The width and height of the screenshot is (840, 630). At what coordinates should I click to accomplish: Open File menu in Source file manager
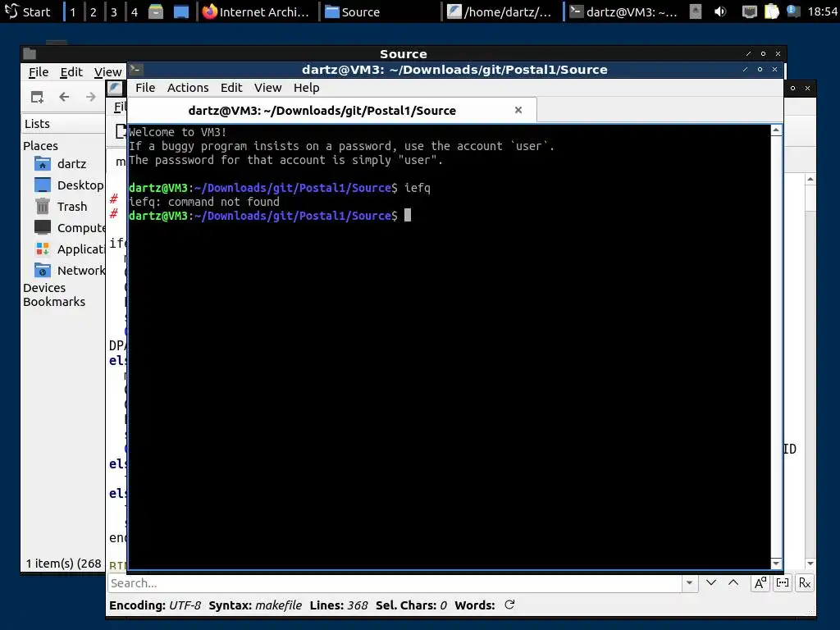click(x=39, y=72)
